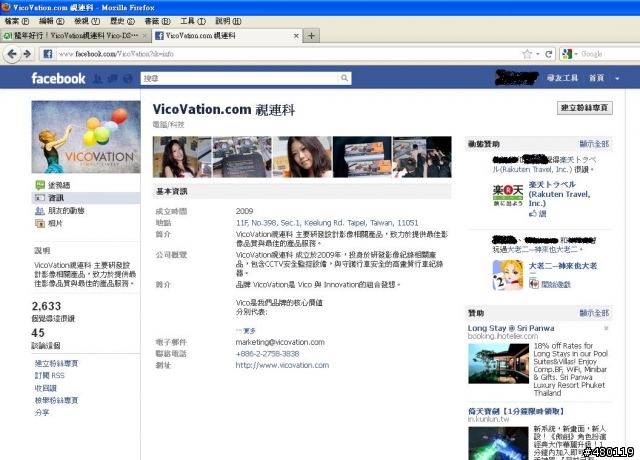Open 朋友的動態 sidebar item

86,211
